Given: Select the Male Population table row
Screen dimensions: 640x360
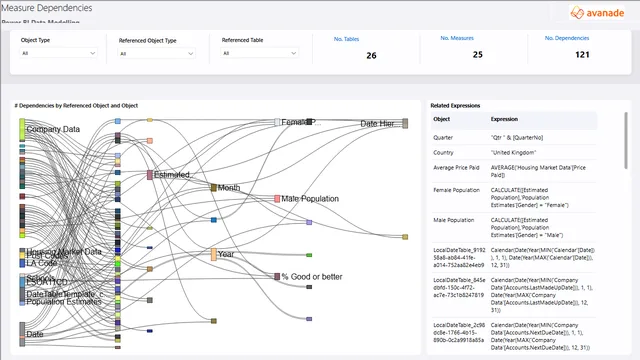Looking at the screenshot, I should (514, 228).
